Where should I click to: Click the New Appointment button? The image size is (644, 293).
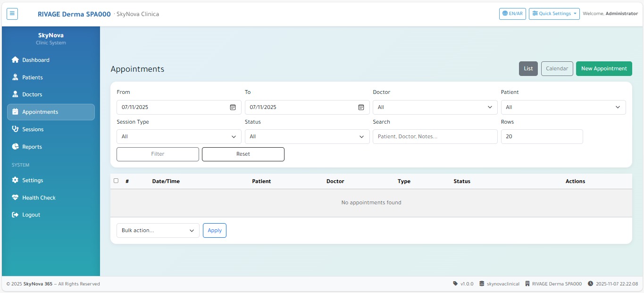coord(603,68)
